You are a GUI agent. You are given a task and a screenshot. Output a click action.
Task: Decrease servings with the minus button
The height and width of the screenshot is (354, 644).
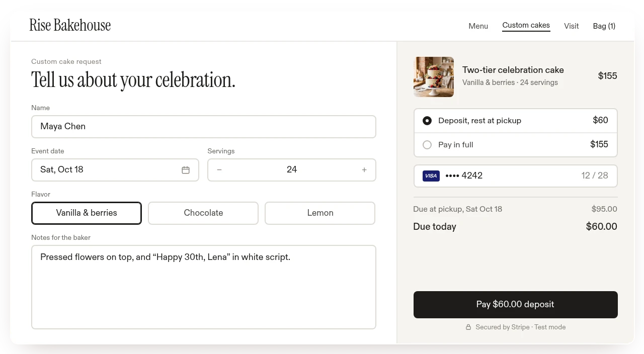click(219, 170)
